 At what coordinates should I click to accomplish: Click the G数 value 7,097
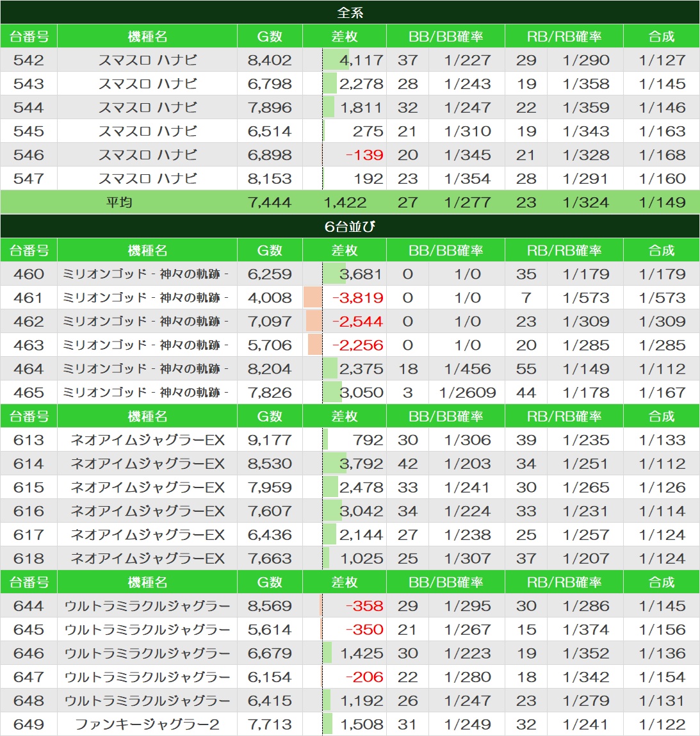click(270, 322)
